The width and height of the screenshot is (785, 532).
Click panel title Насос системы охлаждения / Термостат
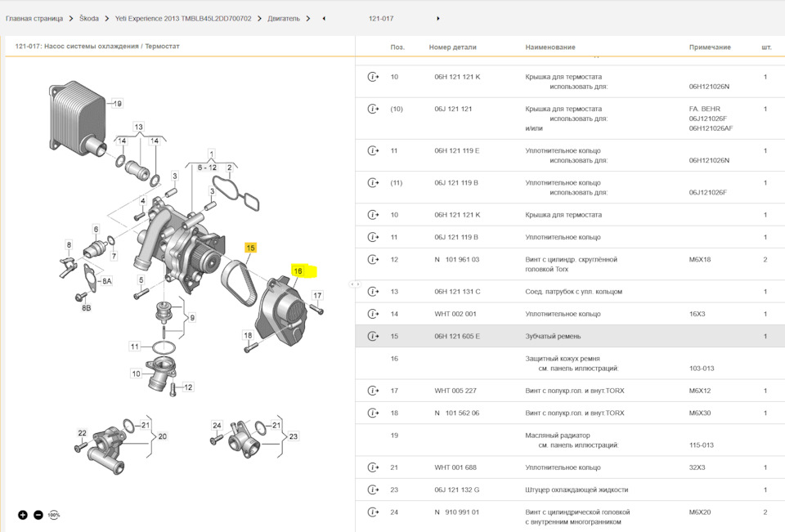coord(112,46)
